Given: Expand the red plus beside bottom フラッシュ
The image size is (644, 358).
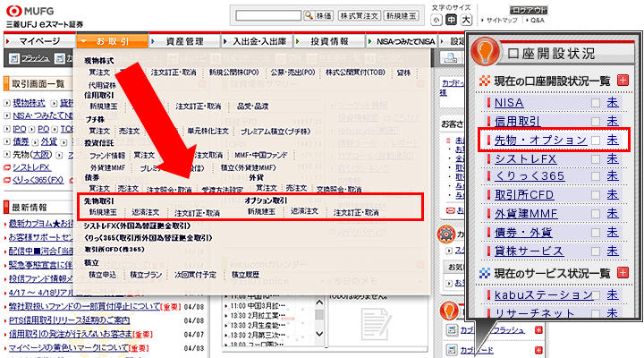Looking at the screenshot, I should tap(538, 329).
